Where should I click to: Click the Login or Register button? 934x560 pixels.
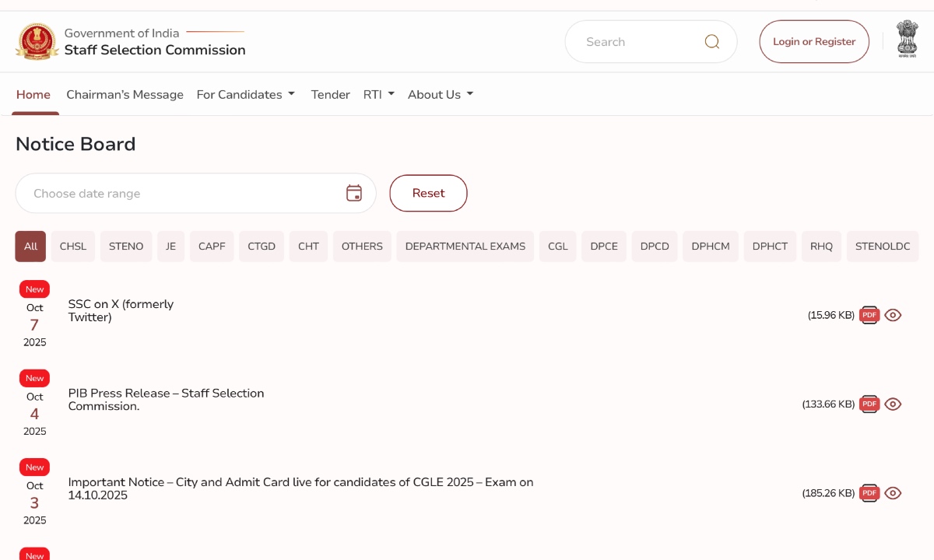point(813,42)
